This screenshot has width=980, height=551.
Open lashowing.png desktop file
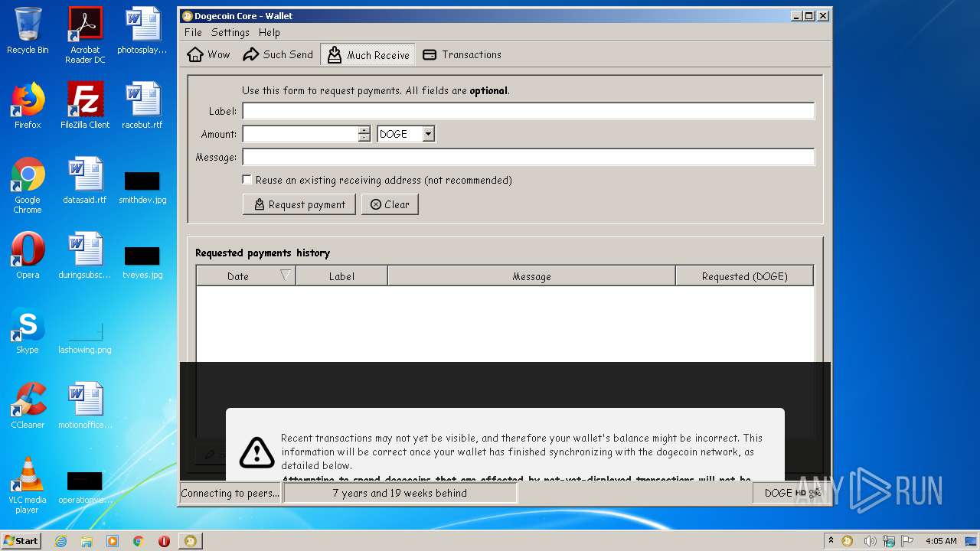click(85, 337)
